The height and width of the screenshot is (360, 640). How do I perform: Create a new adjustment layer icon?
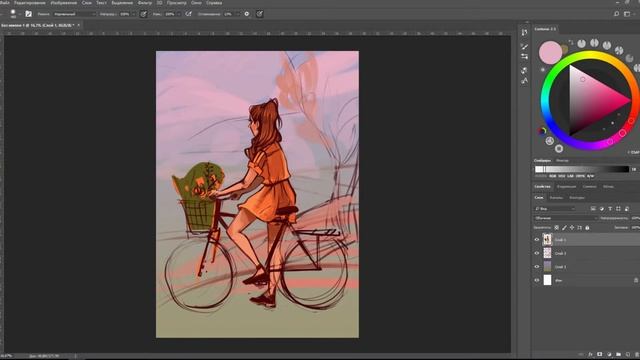(609, 354)
